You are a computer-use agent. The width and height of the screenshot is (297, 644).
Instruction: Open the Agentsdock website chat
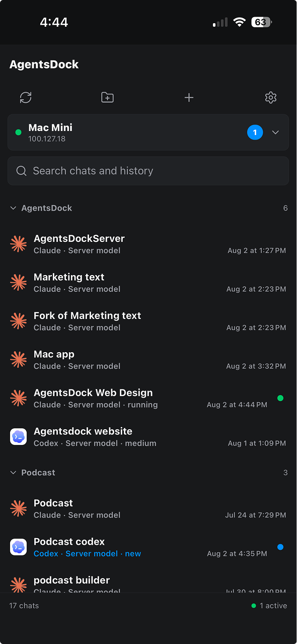[148, 437]
